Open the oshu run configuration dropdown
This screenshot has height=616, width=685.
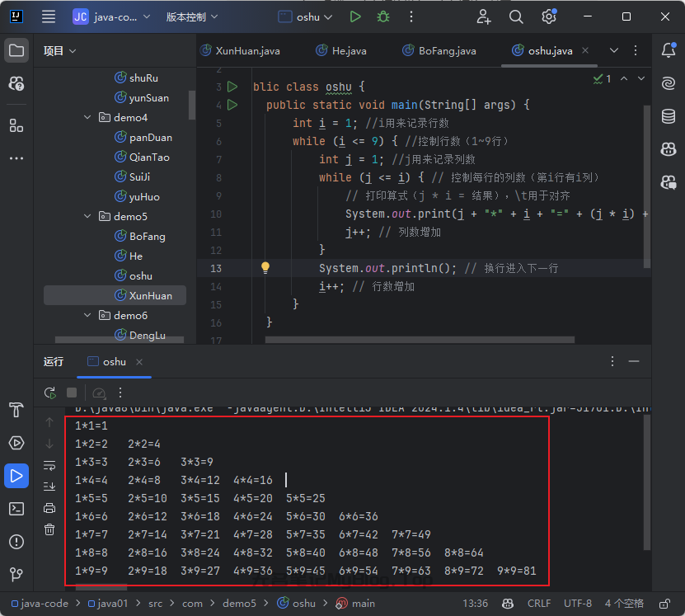[305, 17]
